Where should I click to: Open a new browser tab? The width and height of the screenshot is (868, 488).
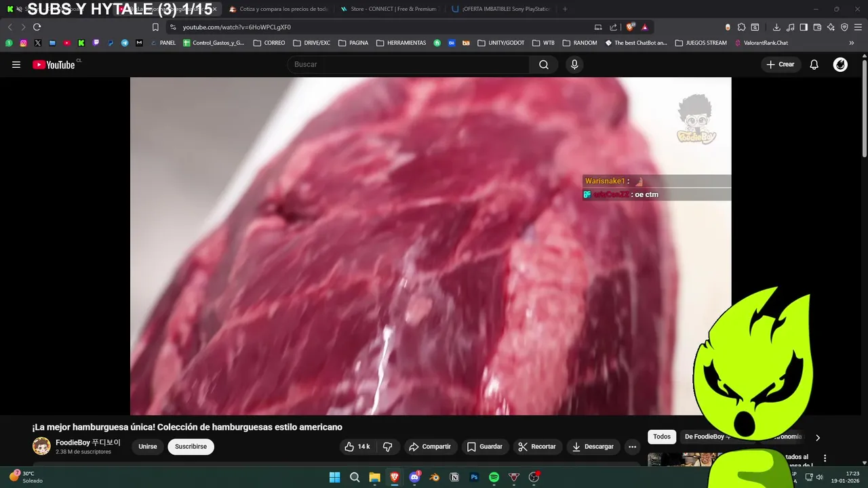(565, 9)
